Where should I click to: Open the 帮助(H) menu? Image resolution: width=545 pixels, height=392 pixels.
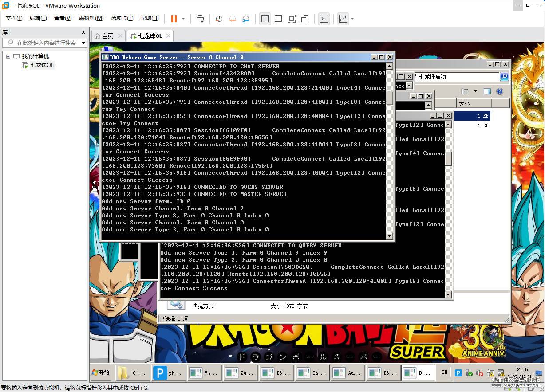point(150,18)
